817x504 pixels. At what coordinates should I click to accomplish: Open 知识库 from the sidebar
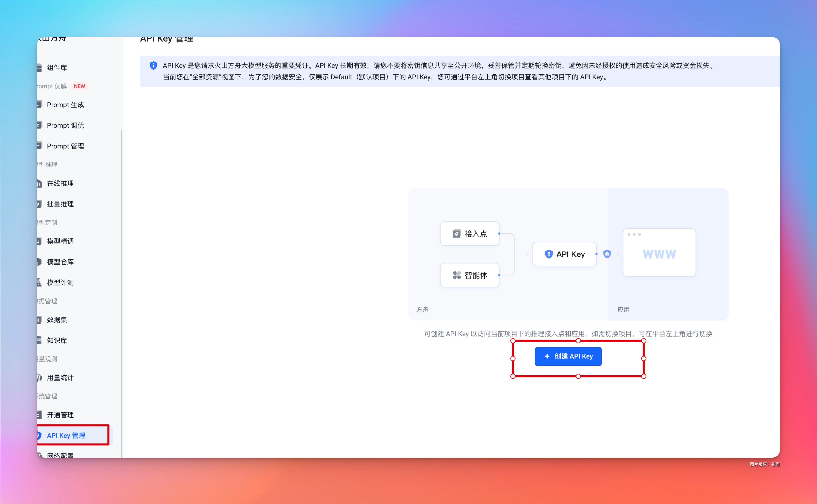pyautogui.click(x=57, y=340)
